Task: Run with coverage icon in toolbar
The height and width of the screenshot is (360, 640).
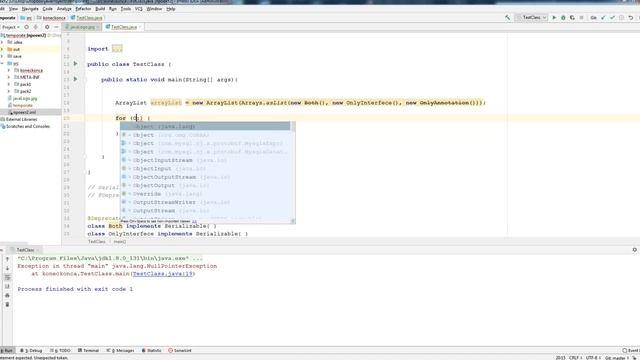Action: pyautogui.click(x=572, y=18)
